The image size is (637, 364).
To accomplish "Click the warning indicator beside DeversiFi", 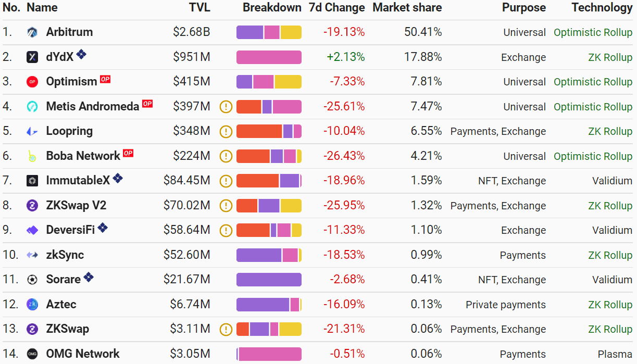I will [226, 230].
